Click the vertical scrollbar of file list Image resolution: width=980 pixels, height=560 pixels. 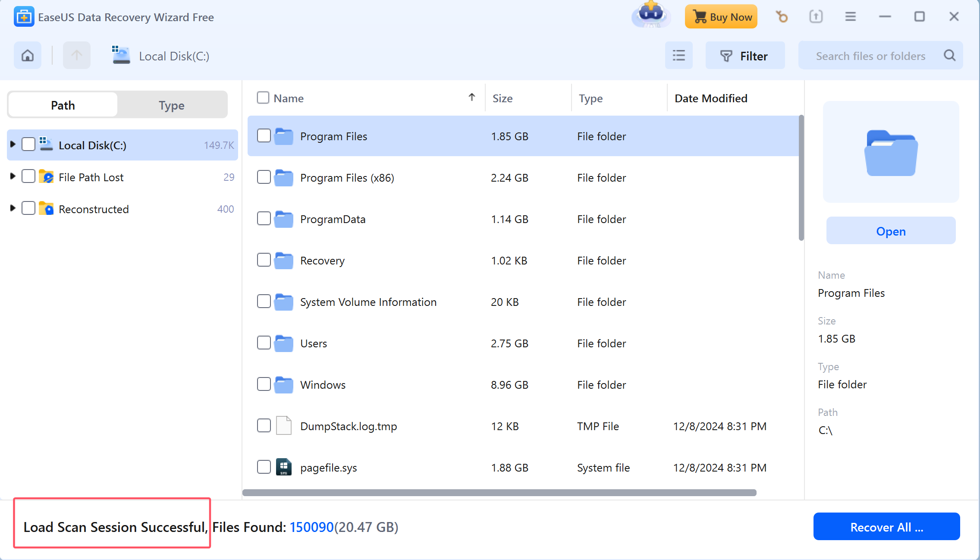tap(801, 178)
